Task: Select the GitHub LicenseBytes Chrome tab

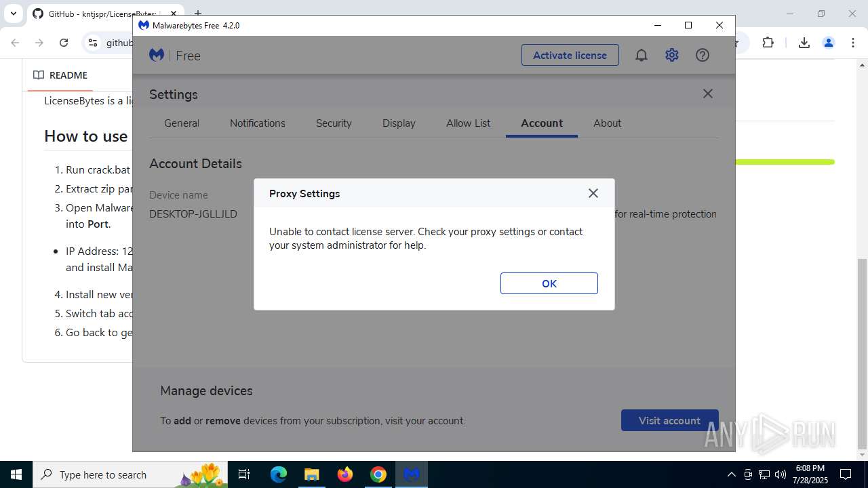Action: tap(102, 14)
